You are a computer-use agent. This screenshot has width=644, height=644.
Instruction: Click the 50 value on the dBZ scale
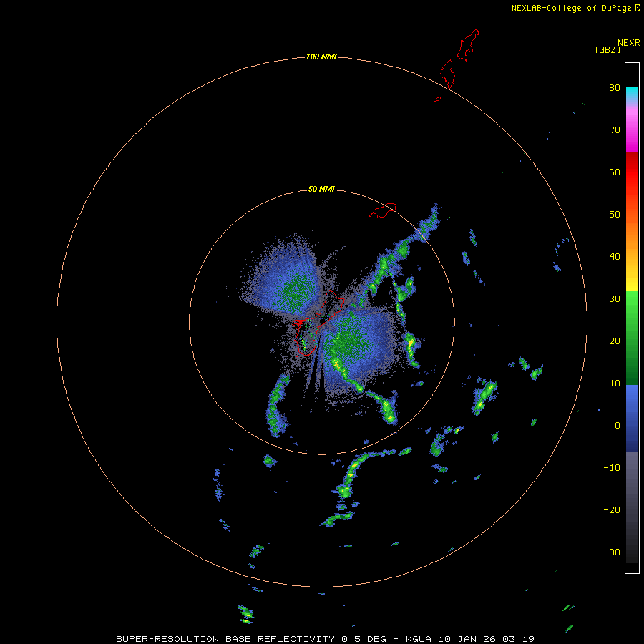click(615, 215)
